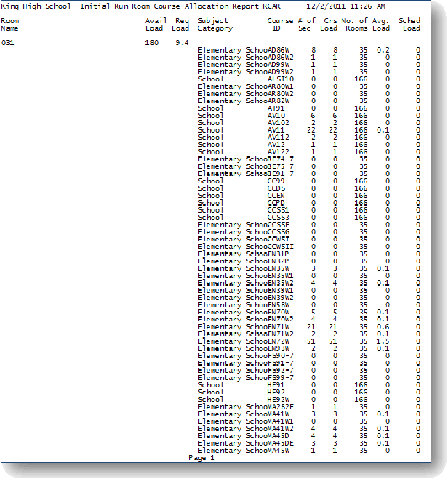448x479 pixels.
Task: Click course ID EN72W
Action: coord(278,341)
